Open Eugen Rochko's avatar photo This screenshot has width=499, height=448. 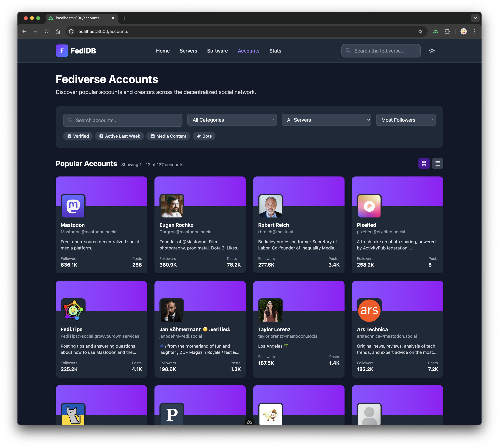coord(172,206)
